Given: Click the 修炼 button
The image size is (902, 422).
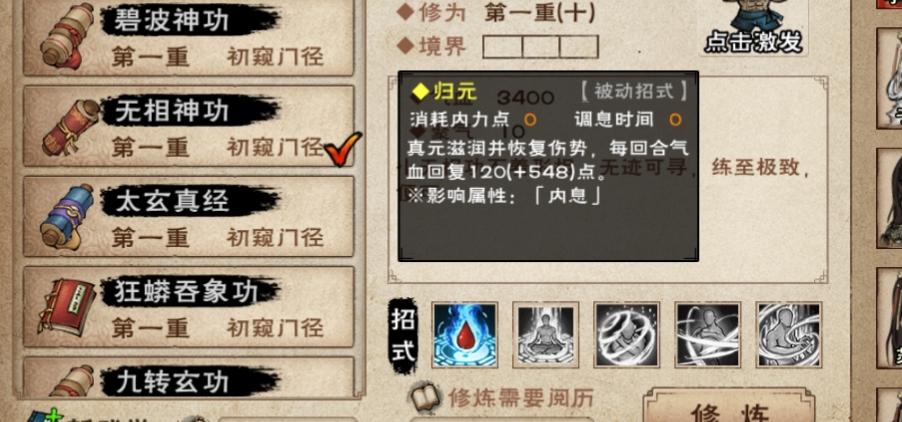Looking at the screenshot, I should pos(729,407).
